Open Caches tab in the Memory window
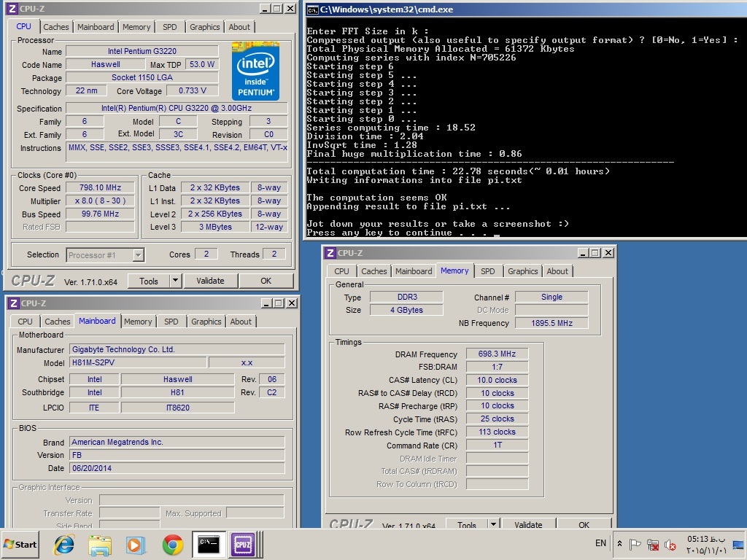This screenshot has height=560, width=747. pyautogui.click(x=374, y=271)
